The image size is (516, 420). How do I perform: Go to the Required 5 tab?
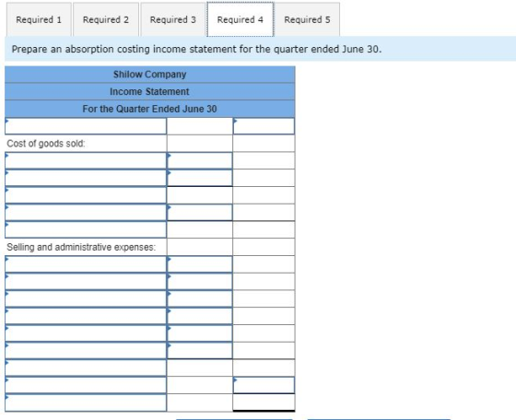click(307, 19)
